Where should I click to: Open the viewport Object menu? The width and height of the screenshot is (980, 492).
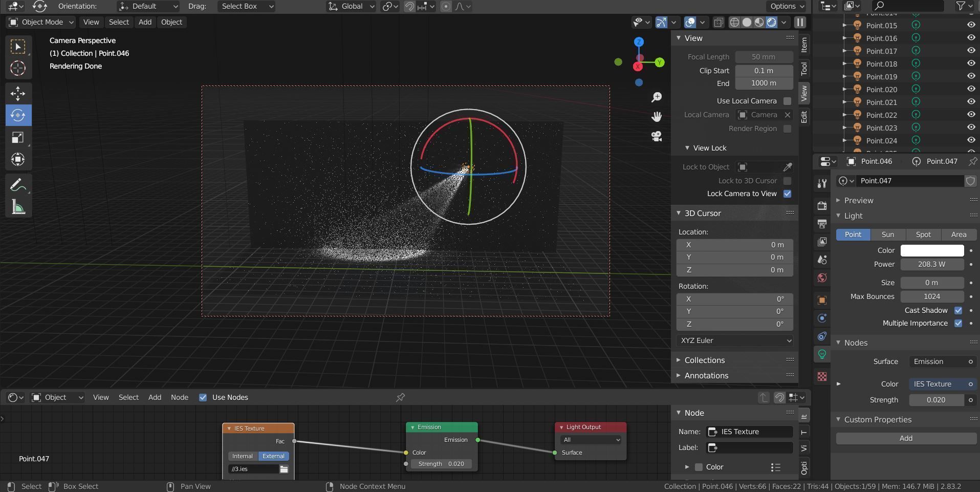(x=171, y=22)
